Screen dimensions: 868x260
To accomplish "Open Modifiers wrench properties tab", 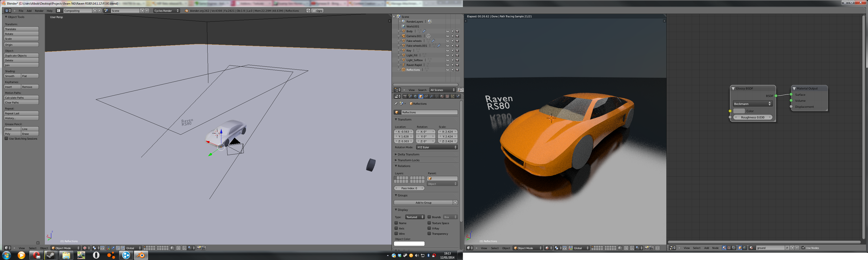I will pos(432,96).
